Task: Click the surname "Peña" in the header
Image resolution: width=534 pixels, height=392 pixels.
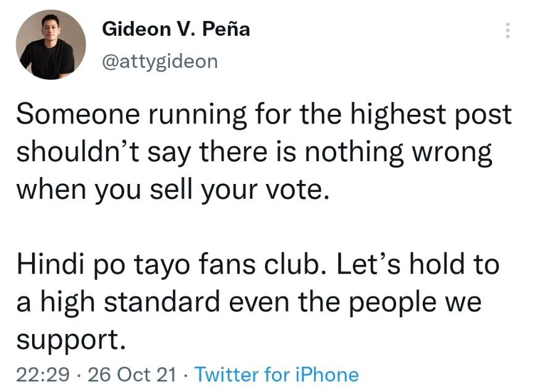Action: 226,28
